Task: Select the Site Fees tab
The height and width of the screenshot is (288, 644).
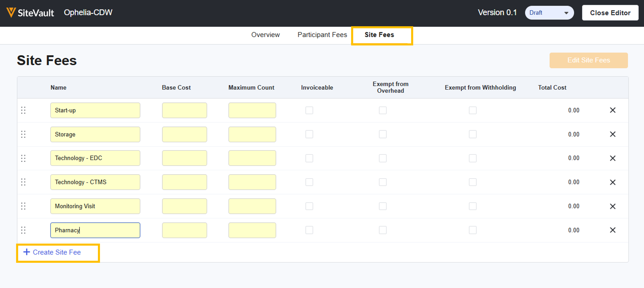Action: tap(379, 35)
